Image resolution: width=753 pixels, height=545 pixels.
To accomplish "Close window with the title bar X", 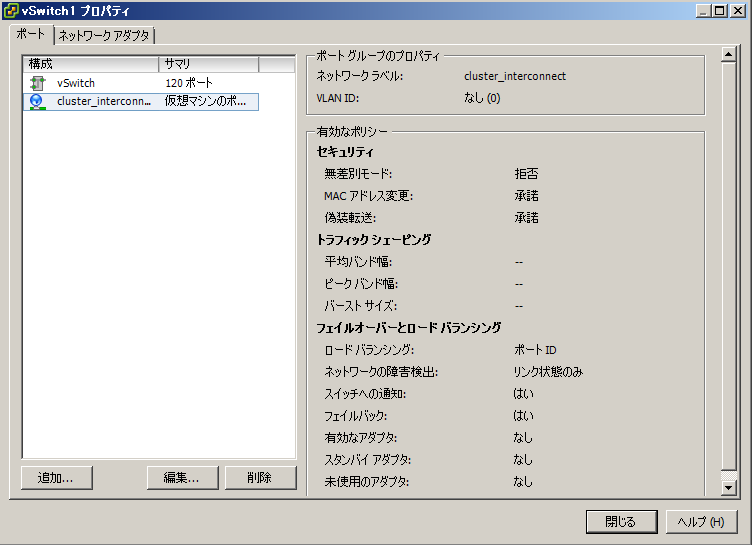I will 738,11.
